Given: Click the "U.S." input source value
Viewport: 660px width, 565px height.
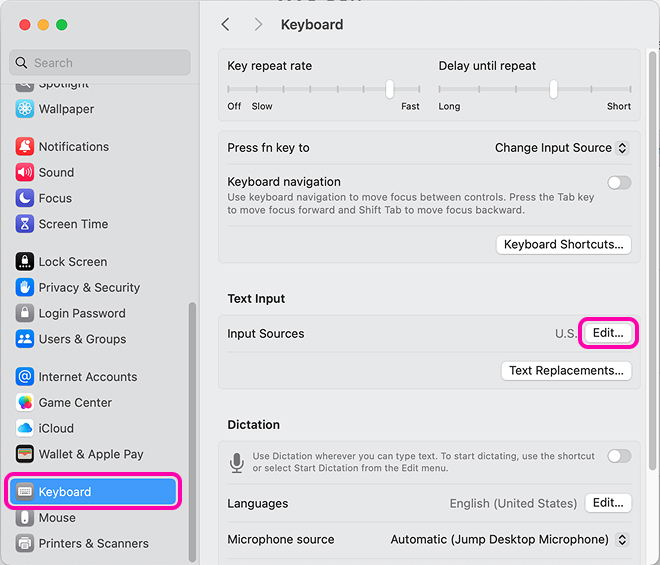Looking at the screenshot, I should 566,333.
